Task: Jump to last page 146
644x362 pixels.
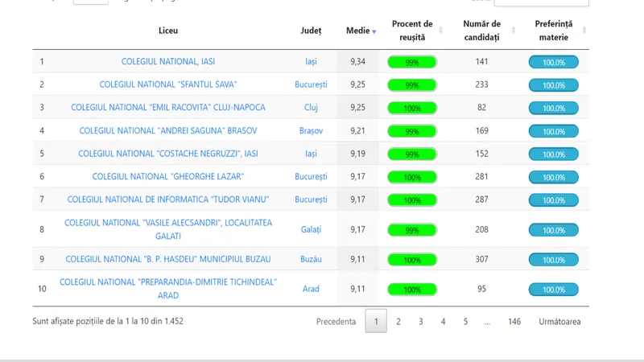Action: point(514,322)
